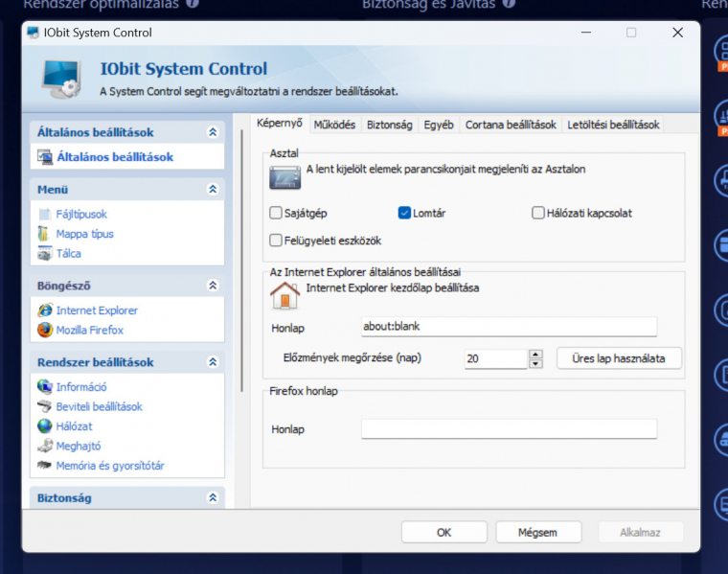Open the Tálca settings link
This screenshot has height=574, width=728.
tap(68, 254)
